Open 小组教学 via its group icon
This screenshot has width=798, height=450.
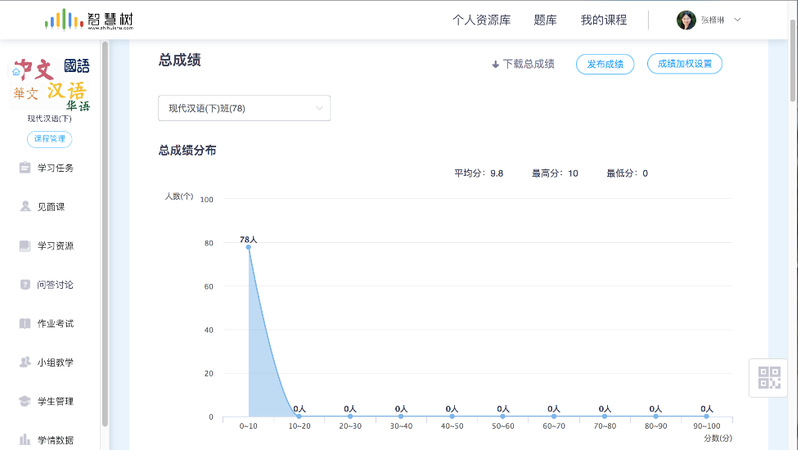[x=25, y=362]
